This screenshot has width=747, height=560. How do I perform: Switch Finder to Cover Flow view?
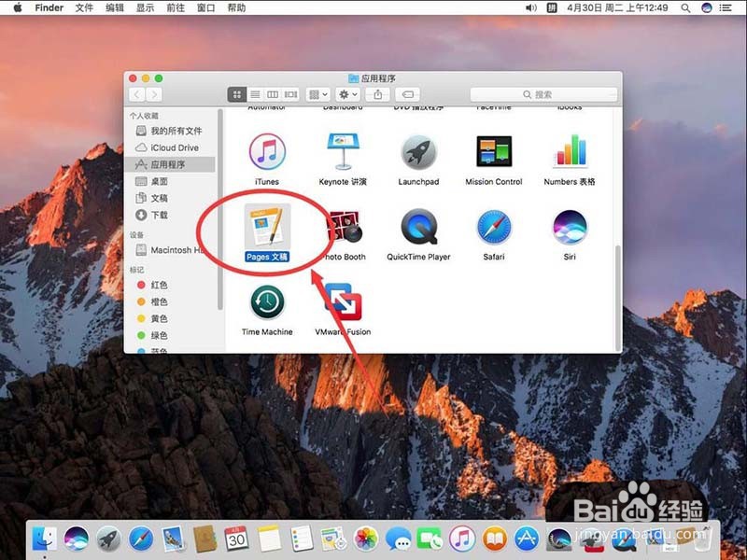[x=290, y=94]
